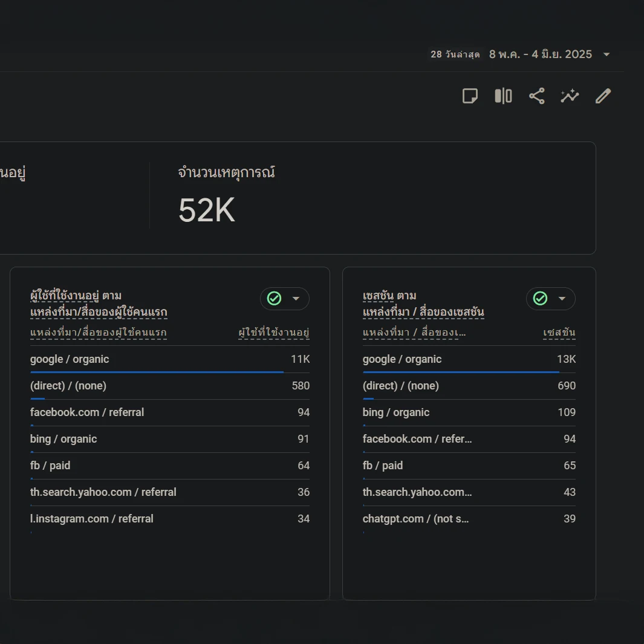Viewport: 644px width, 644px height.
Task: Click the share report icon
Action: tap(536, 96)
